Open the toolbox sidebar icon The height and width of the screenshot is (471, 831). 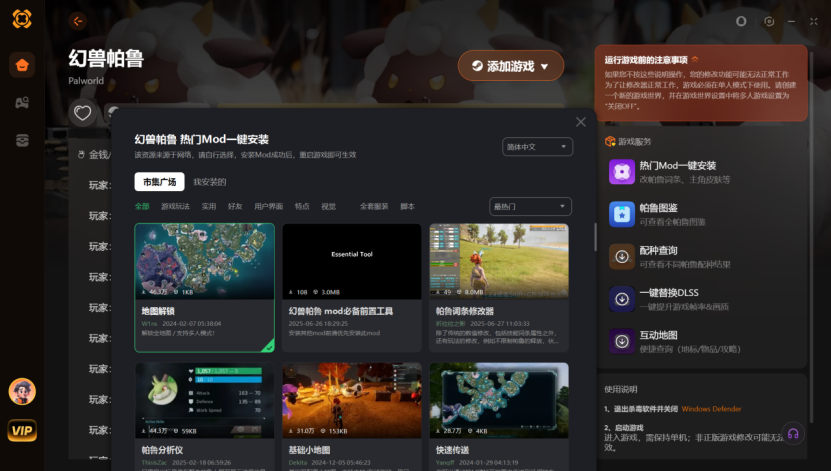22,140
